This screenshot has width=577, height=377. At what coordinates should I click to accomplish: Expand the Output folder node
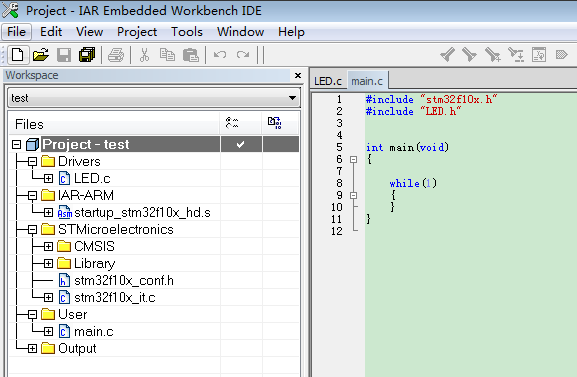pos(32,348)
